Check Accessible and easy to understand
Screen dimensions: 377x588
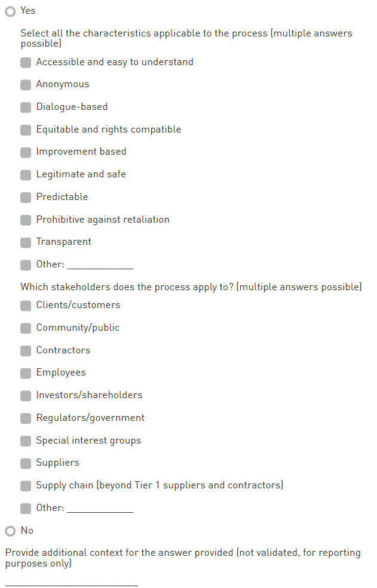[26, 63]
